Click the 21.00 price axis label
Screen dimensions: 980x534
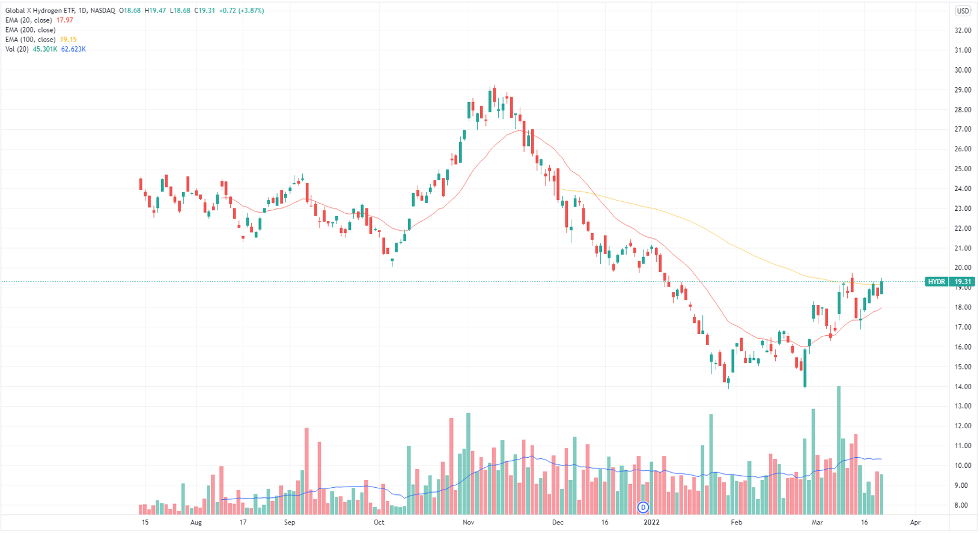[x=963, y=248]
